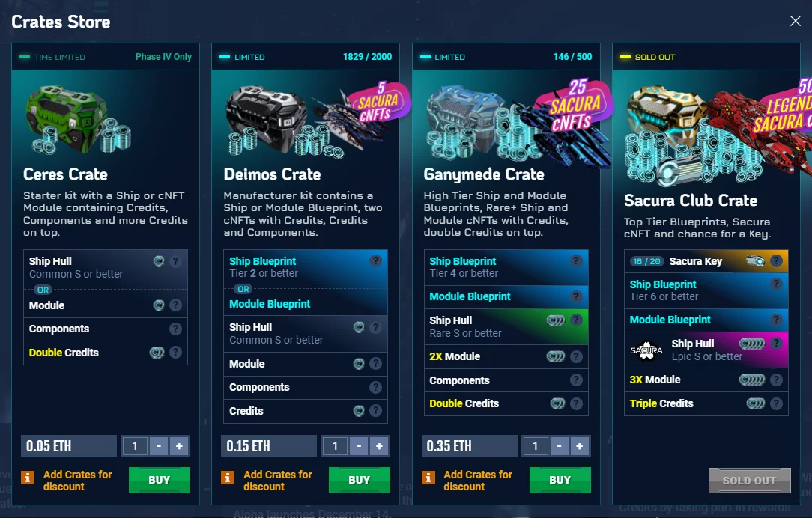The width and height of the screenshot is (812, 518).
Task: Click help icon for Deimos Components row
Action: click(375, 387)
